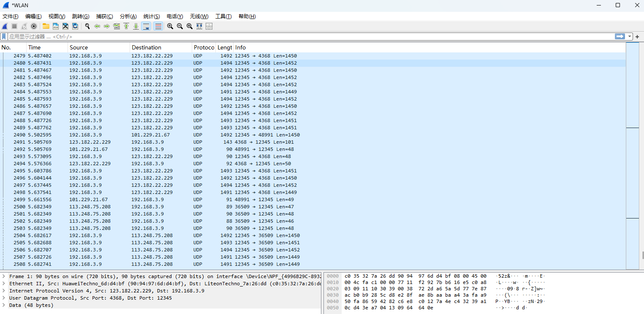Open the 跳转(G) menu

point(81,16)
